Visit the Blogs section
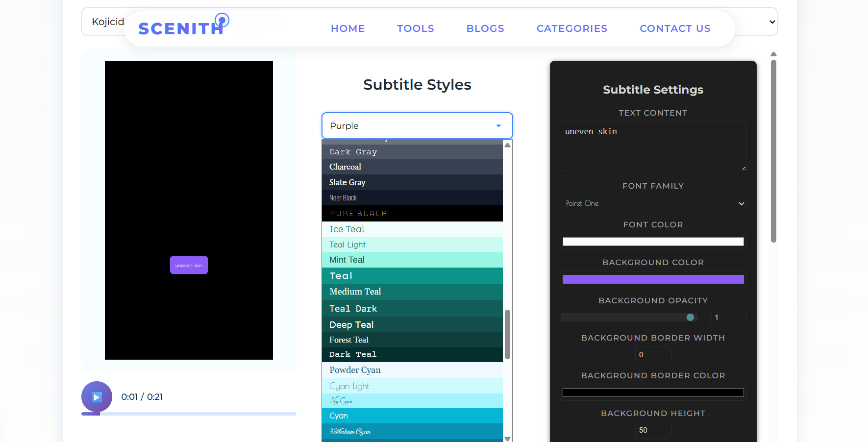Viewport: 868px width, 442px height. (x=485, y=28)
